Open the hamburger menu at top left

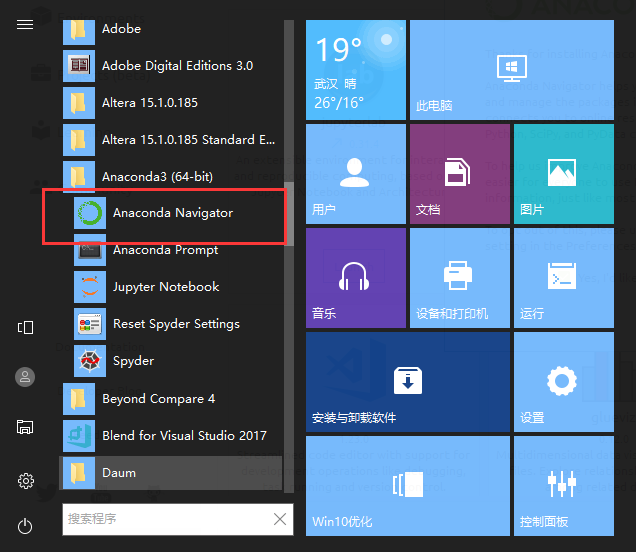(x=25, y=25)
